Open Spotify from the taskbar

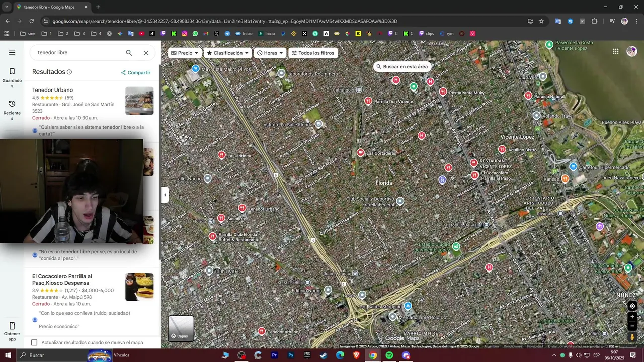[389, 355]
